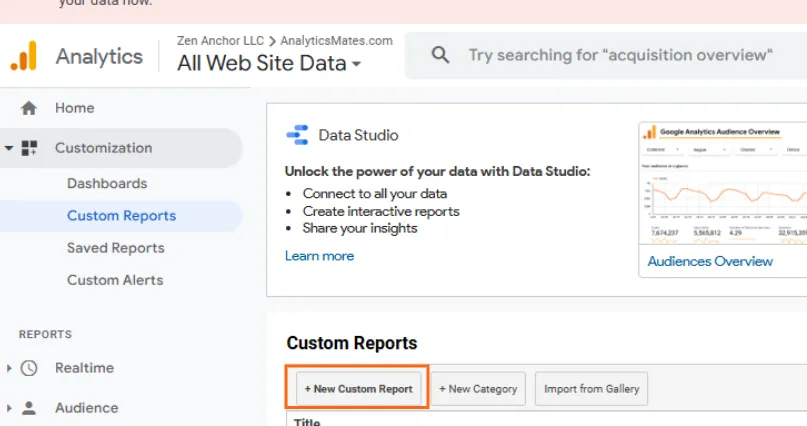Screen dimensions: 807x426
Task: Open the Audience Overview report thumbnail
Action: (x=723, y=183)
